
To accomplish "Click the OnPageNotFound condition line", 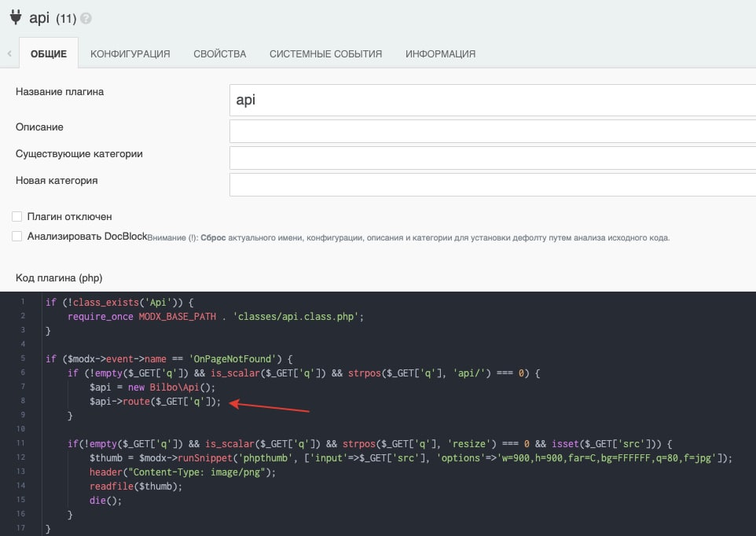I will pos(169,358).
